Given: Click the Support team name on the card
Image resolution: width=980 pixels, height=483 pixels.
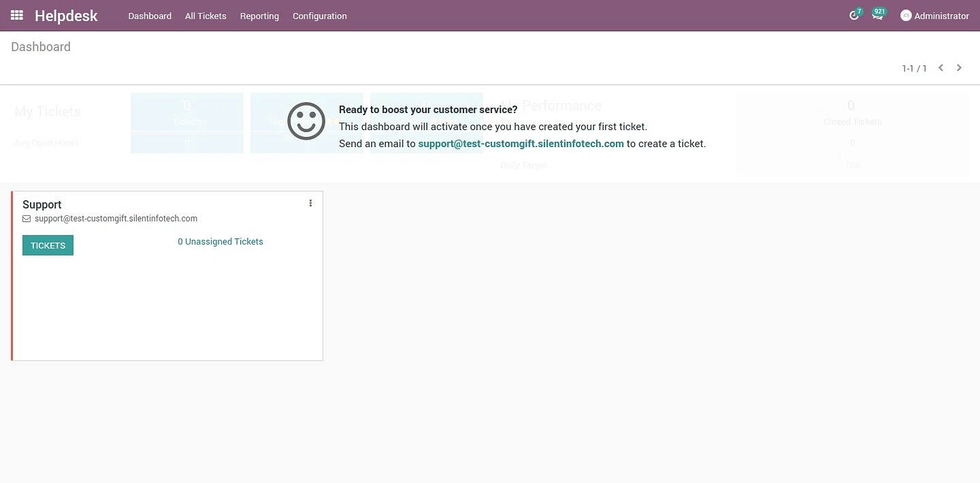Looking at the screenshot, I should [x=42, y=204].
